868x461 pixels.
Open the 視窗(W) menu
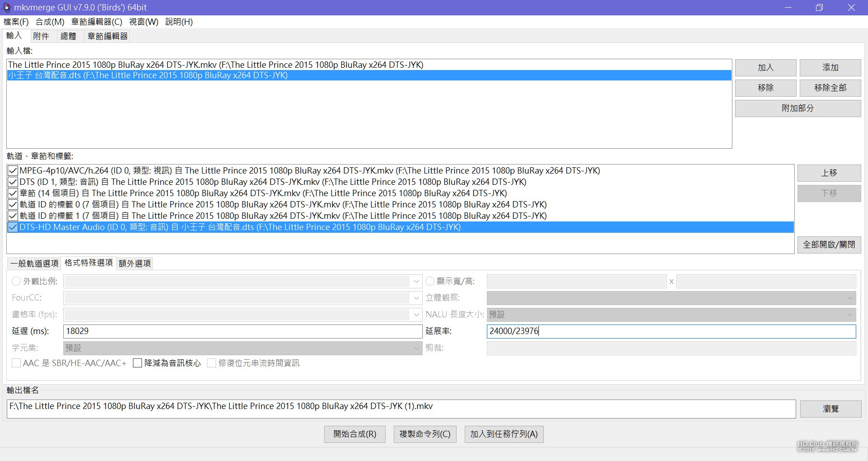144,22
